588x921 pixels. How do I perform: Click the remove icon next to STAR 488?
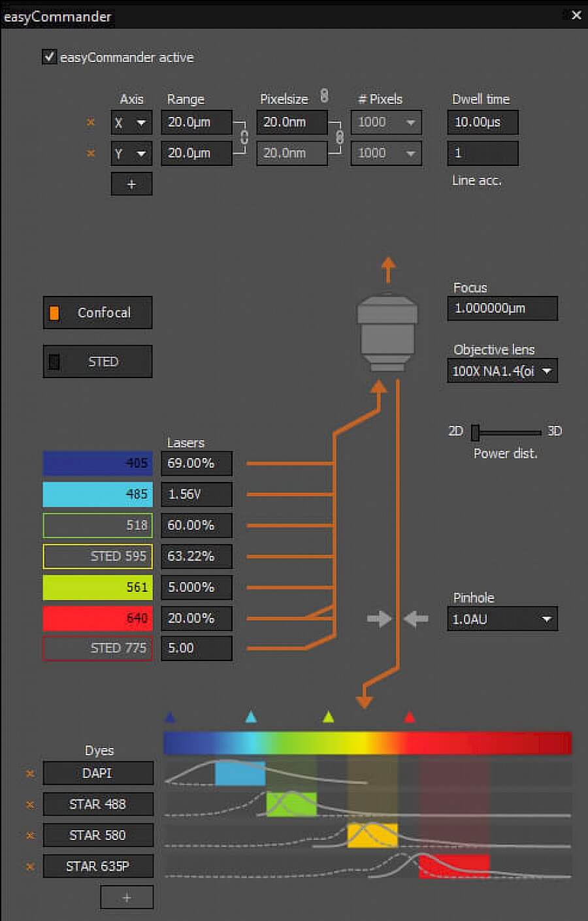click(30, 805)
